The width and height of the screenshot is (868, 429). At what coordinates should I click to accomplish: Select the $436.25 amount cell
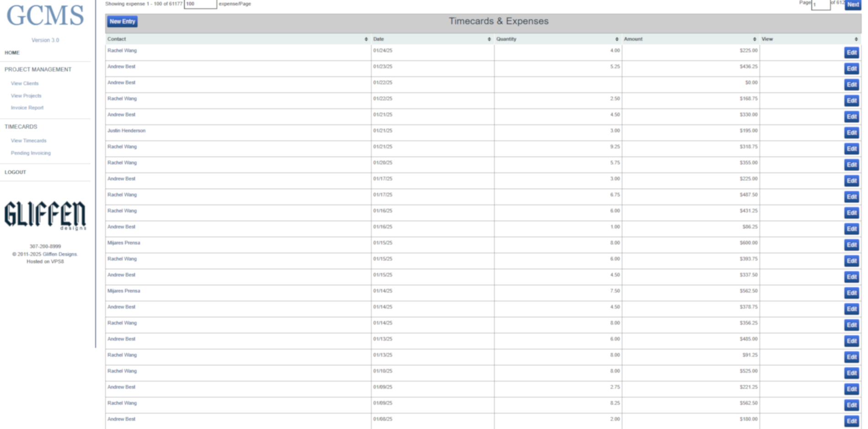tap(691, 69)
